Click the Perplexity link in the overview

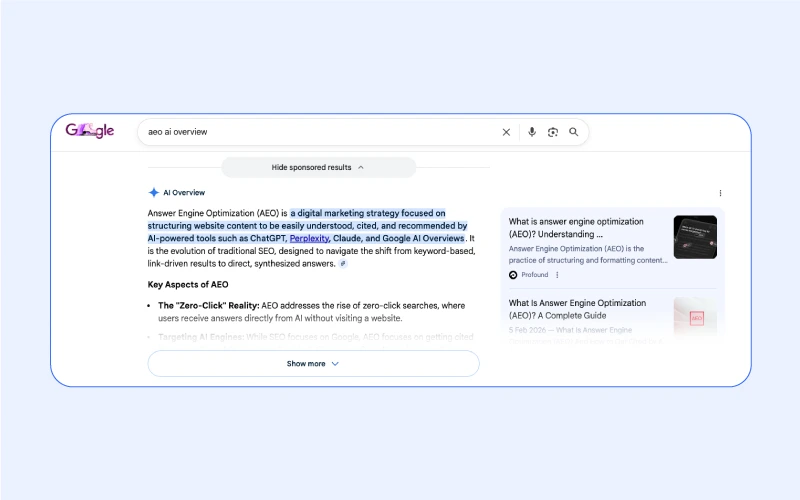(309, 239)
